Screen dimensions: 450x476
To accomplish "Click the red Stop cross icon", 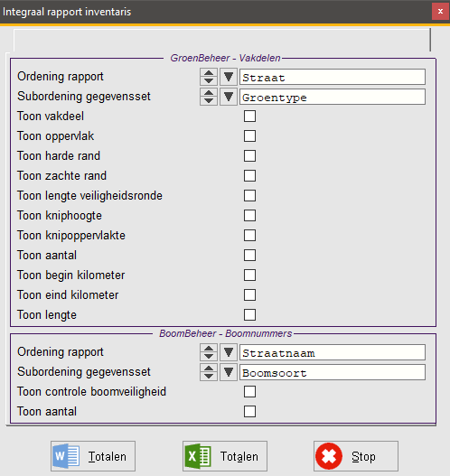I will coord(329,456).
